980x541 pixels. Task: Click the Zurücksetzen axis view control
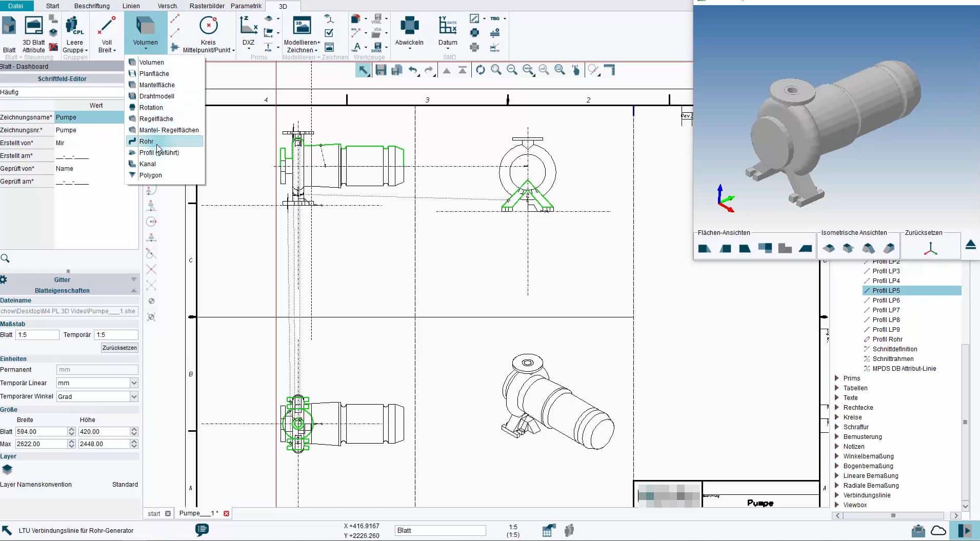930,248
